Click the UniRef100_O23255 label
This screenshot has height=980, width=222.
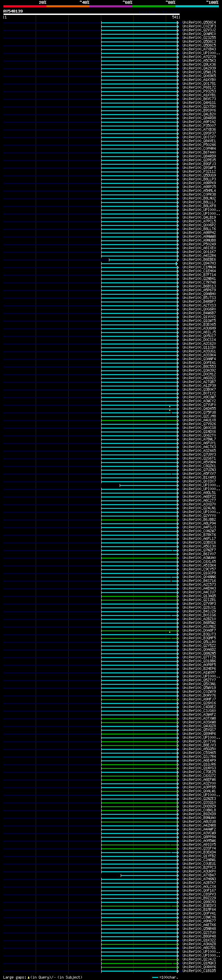click(x=199, y=38)
